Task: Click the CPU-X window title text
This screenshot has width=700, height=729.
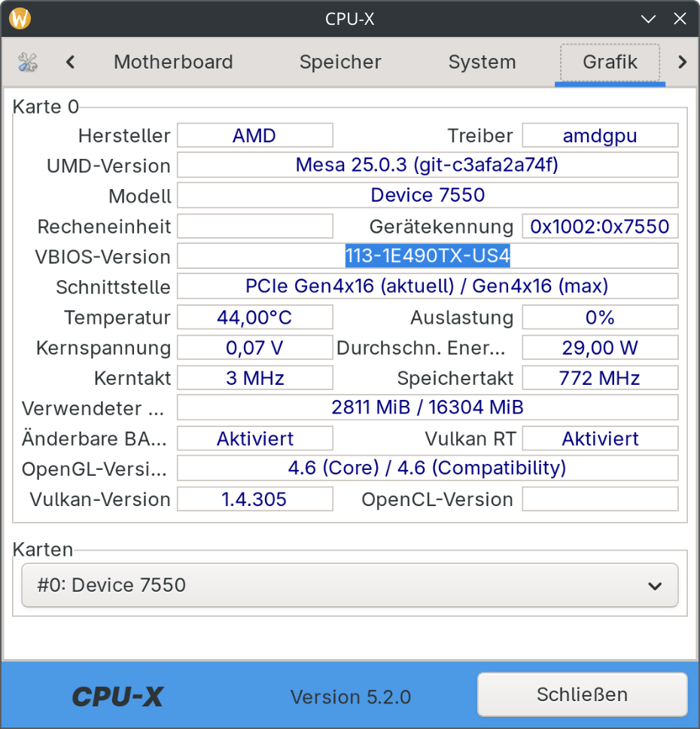Action: click(349, 19)
